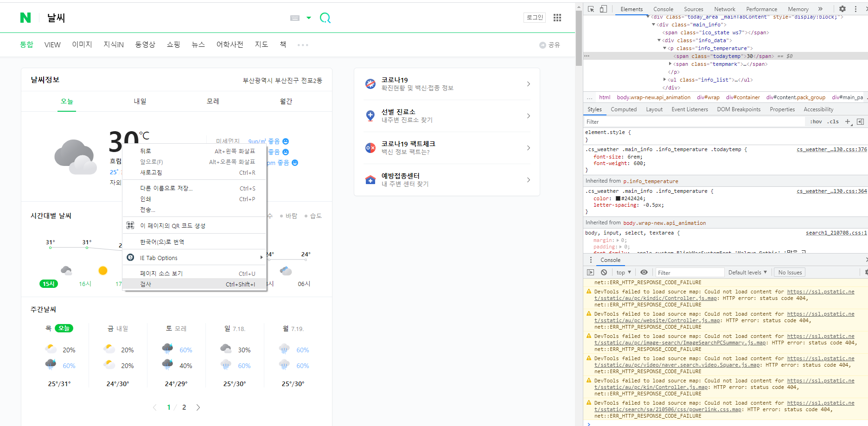
Task: Click the console Filter input field
Action: pos(690,273)
